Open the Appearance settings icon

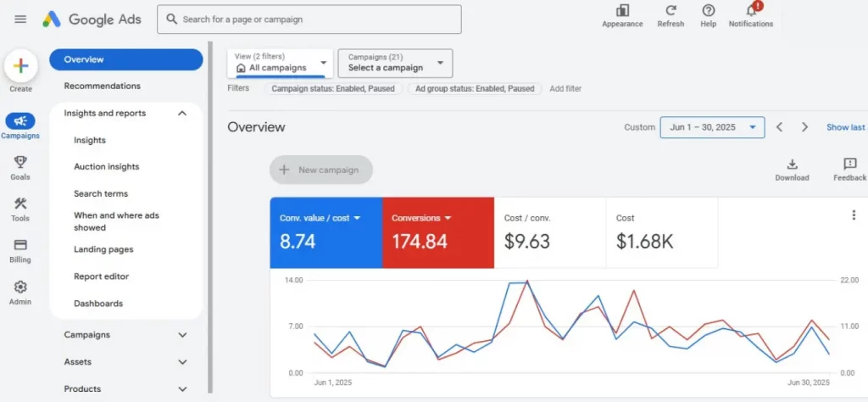point(622,11)
